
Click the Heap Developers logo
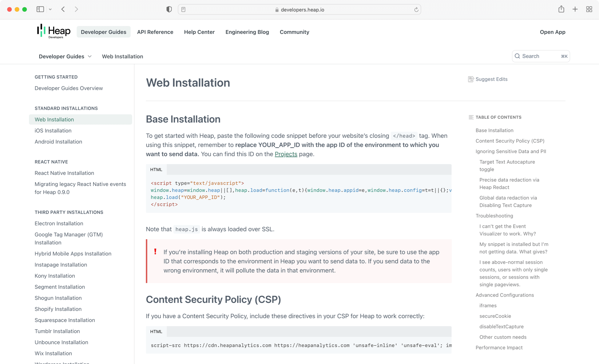point(54,31)
